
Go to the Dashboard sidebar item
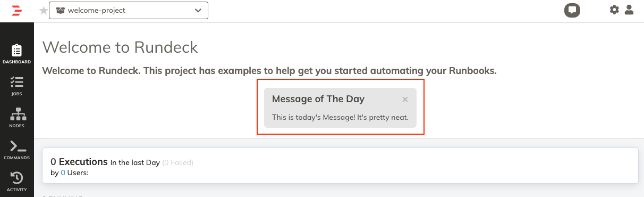(16, 54)
